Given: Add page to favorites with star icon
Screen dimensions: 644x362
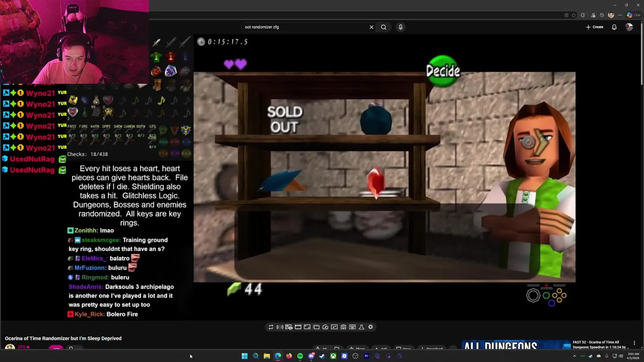Looking at the screenshot, I should [x=574, y=15].
